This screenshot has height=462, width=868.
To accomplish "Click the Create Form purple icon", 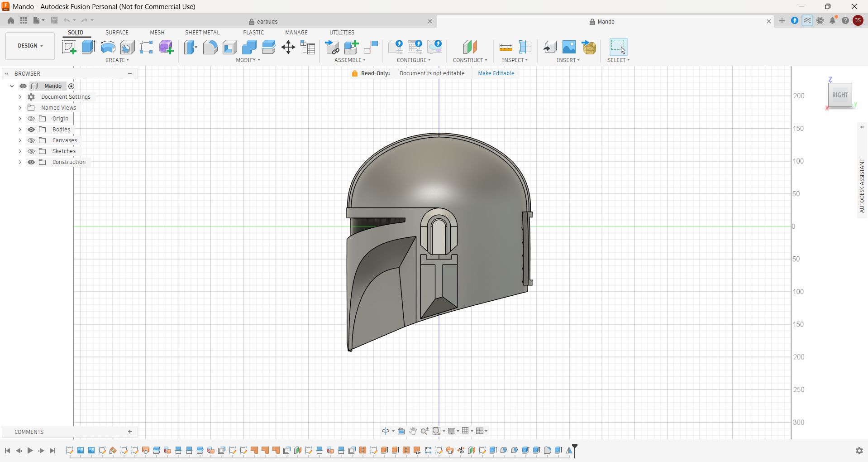I will tap(166, 47).
